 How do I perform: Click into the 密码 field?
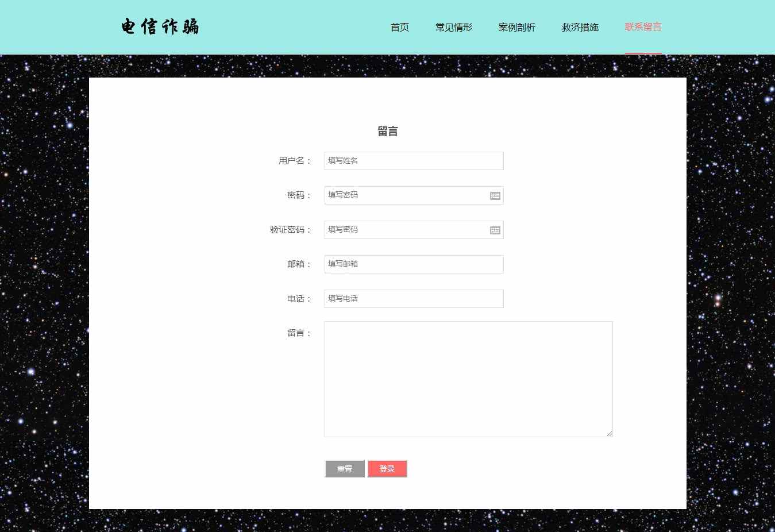(414, 195)
